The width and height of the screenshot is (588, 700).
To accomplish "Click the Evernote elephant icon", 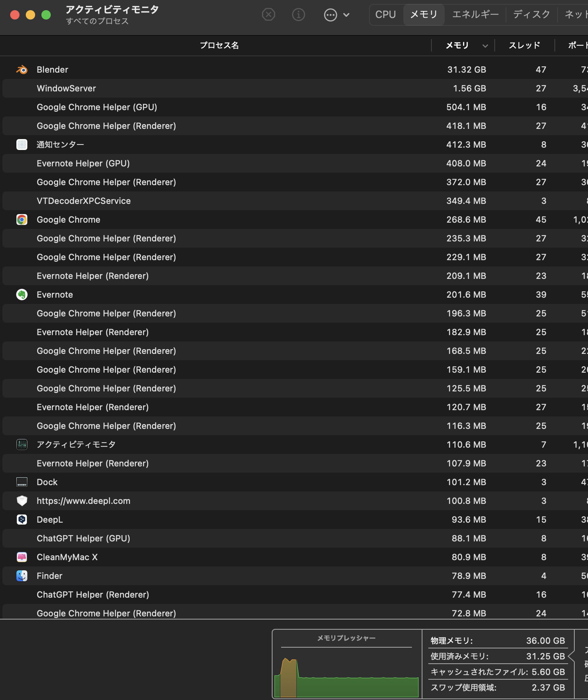I will pos(22,295).
